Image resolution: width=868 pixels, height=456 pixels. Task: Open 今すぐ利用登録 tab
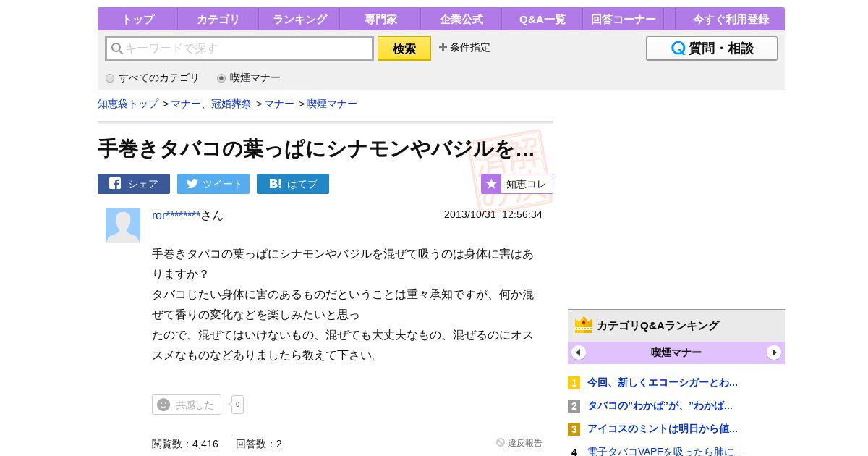[x=730, y=20]
